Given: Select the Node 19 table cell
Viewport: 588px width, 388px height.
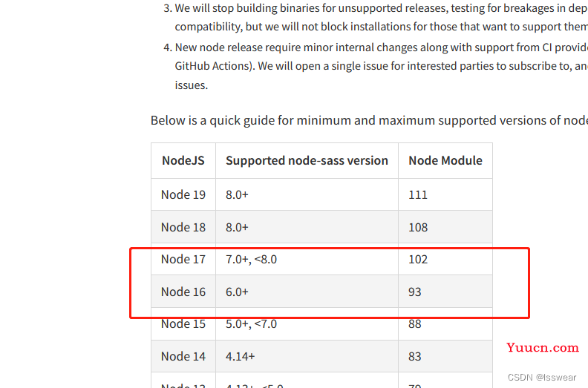Looking at the screenshot, I should [x=183, y=194].
